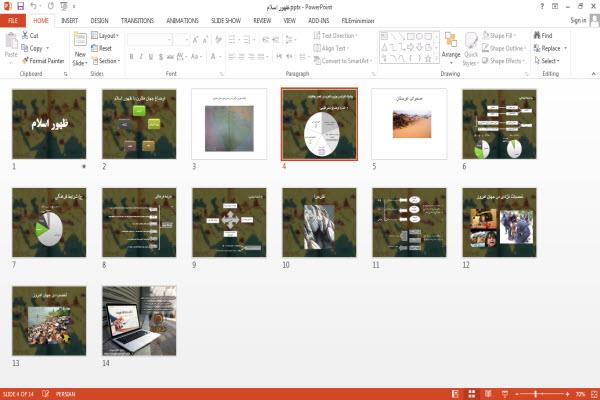This screenshot has height=400, width=600.
Task: Open PowerPoint Help question mark
Action: (x=542, y=7)
